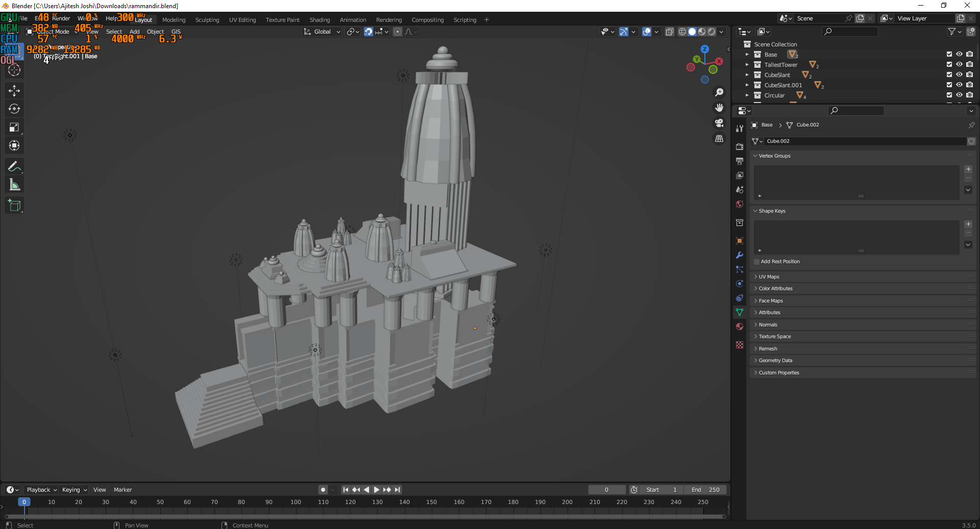The height and width of the screenshot is (529, 980).
Task: Select the Transform tool
Action: click(14, 145)
